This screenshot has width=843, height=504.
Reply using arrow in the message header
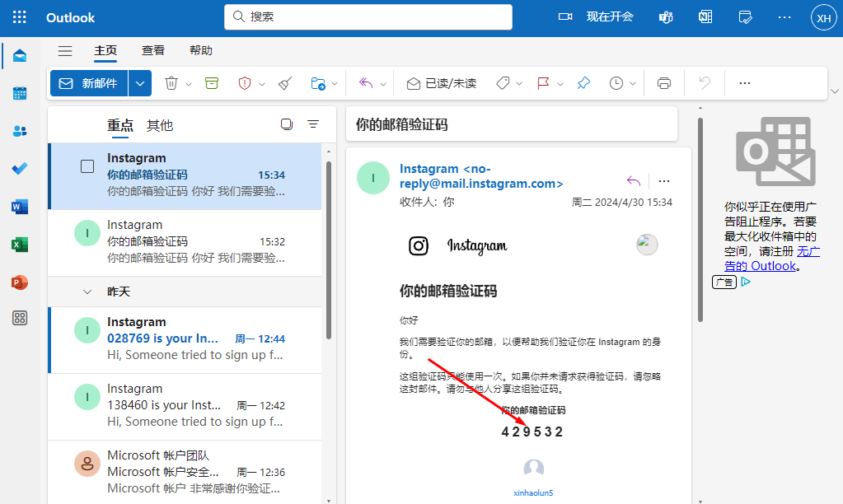point(634,181)
